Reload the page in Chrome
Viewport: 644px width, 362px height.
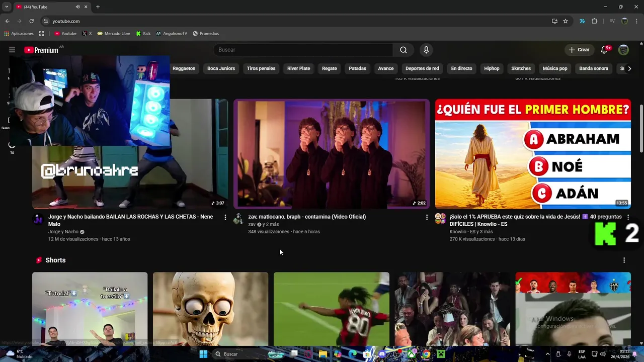point(31,21)
